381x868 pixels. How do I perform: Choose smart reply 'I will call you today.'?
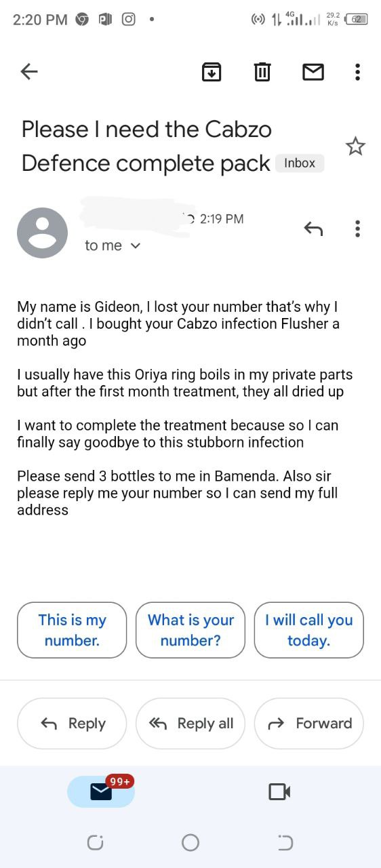[309, 630]
